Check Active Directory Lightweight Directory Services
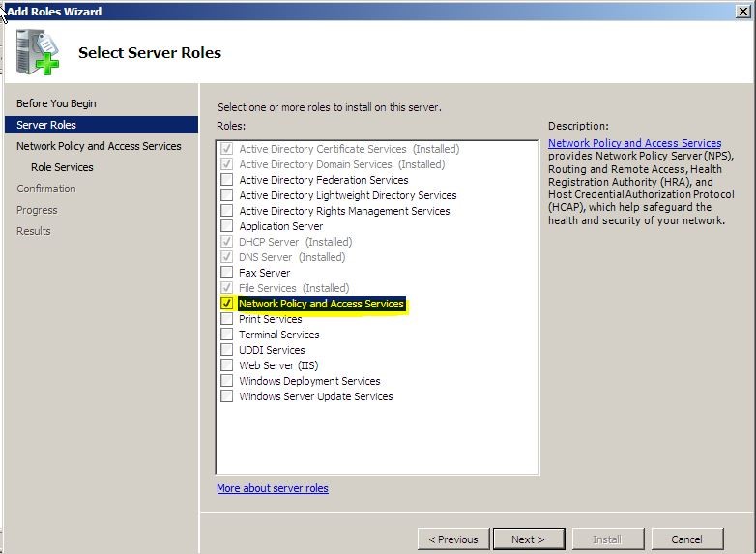The image size is (756, 554). (x=226, y=195)
